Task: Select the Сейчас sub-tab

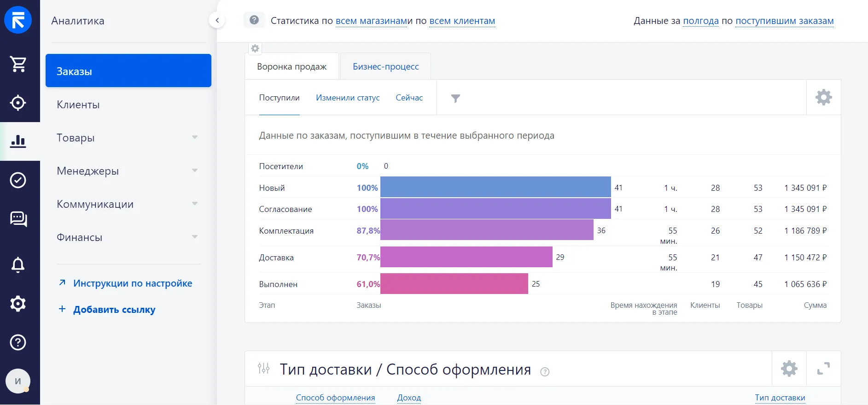Action: click(x=409, y=98)
